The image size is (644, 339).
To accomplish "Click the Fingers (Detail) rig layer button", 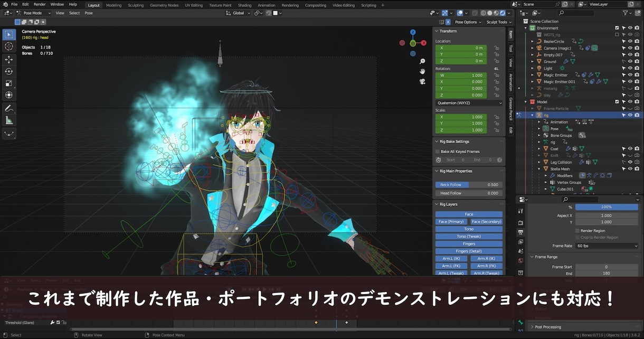I will tap(469, 251).
